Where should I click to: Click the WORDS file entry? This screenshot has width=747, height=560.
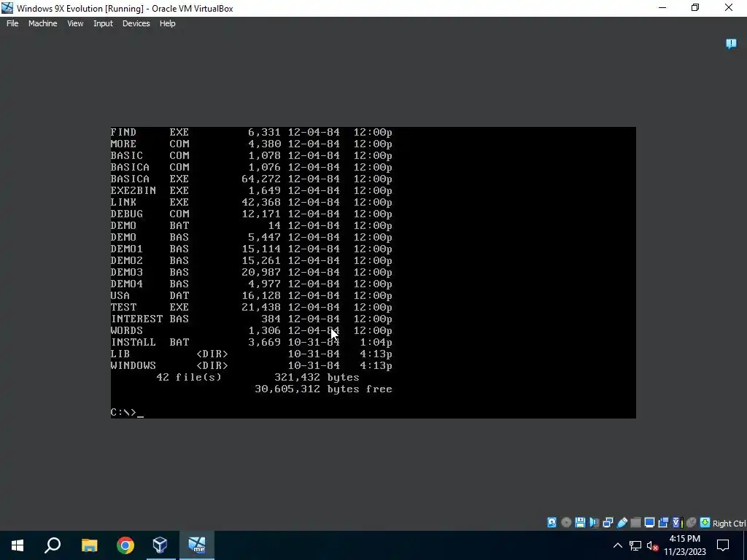pos(251,330)
